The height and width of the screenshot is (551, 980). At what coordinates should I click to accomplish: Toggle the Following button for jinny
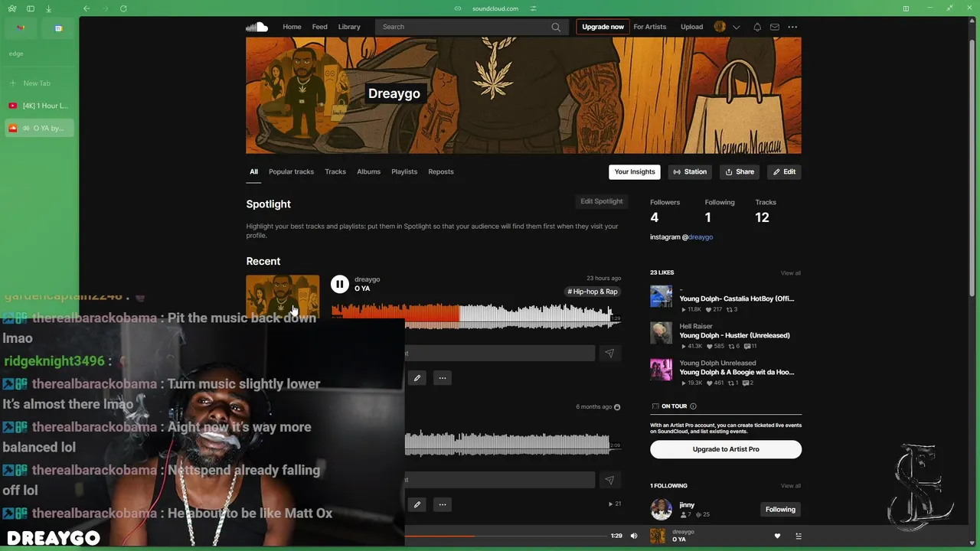tap(780, 510)
